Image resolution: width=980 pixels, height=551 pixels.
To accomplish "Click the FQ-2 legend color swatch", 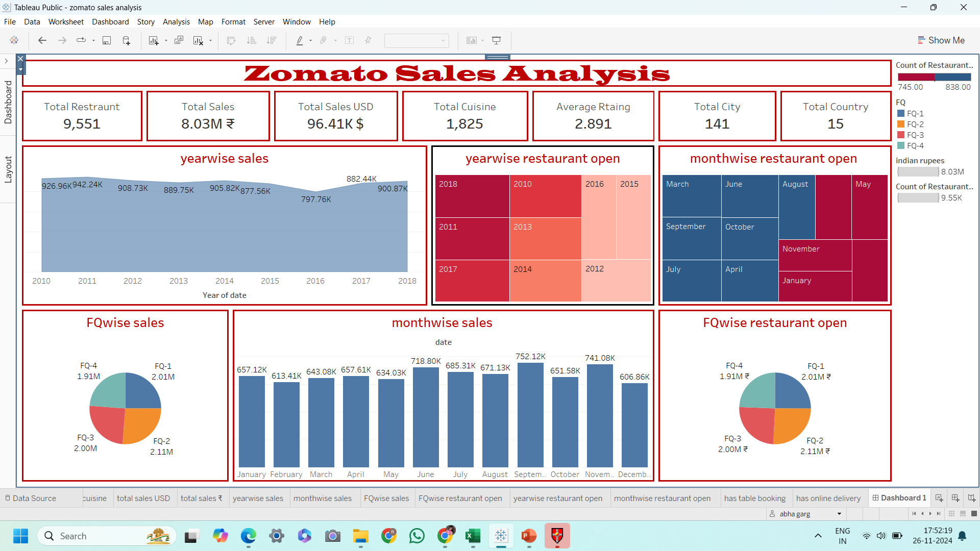I will [x=901, y=124].
